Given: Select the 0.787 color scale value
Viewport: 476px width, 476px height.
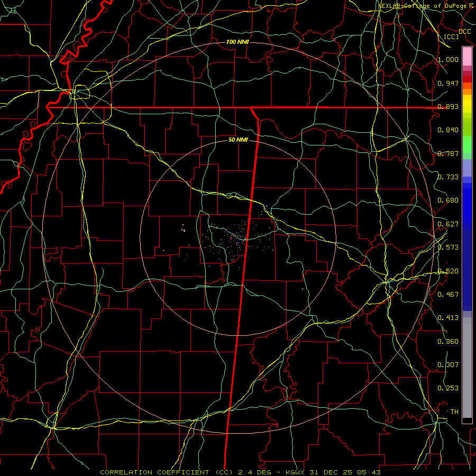Looking at the screenshot, I should (448, 153).
